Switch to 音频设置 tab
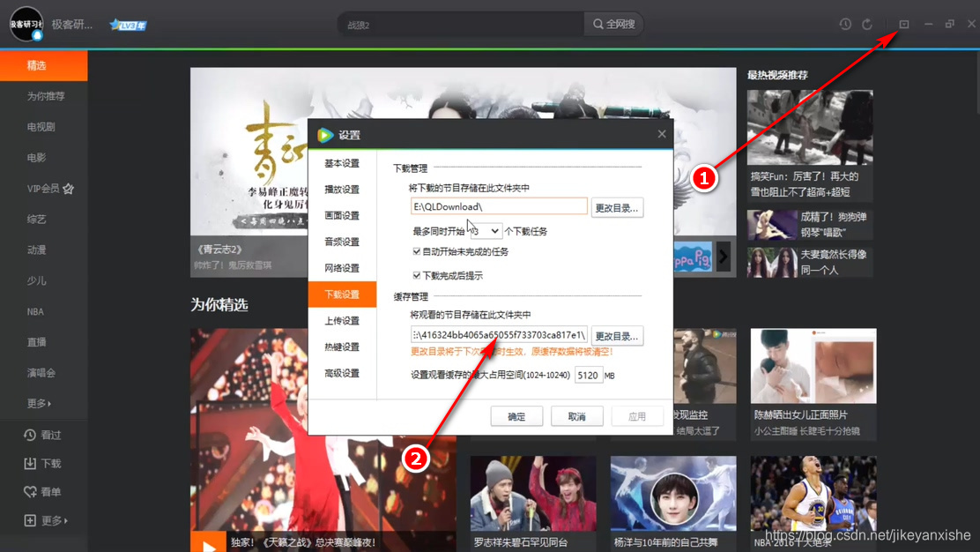This screenshot has height=552, width=980. 342,242
